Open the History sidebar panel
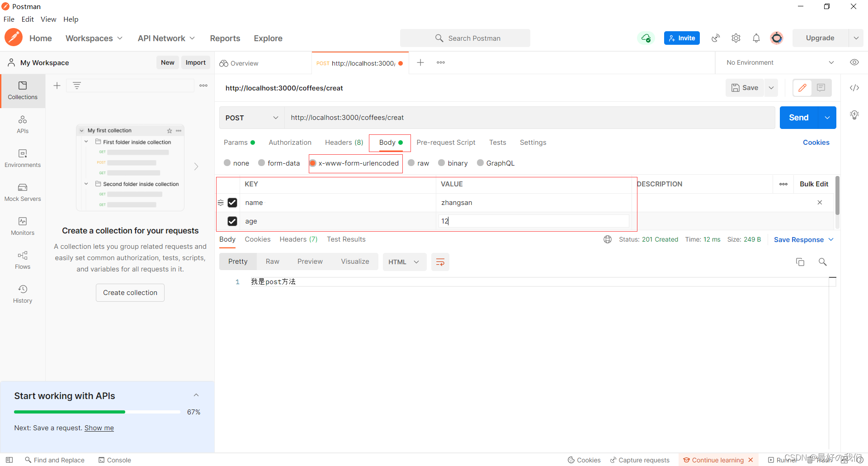The width and height of the screenshot is (868, 466). click(23, 294)
